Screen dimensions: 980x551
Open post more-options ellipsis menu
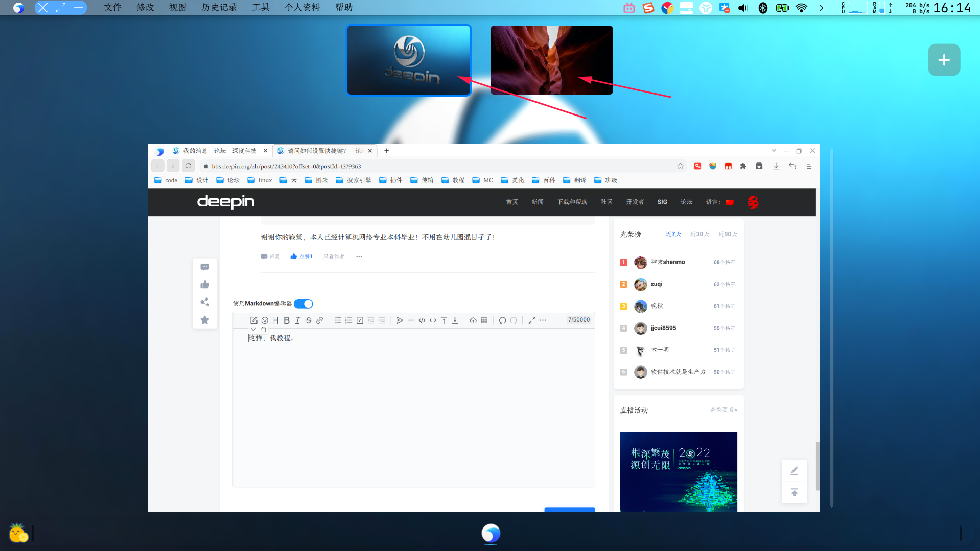point(359,257)
